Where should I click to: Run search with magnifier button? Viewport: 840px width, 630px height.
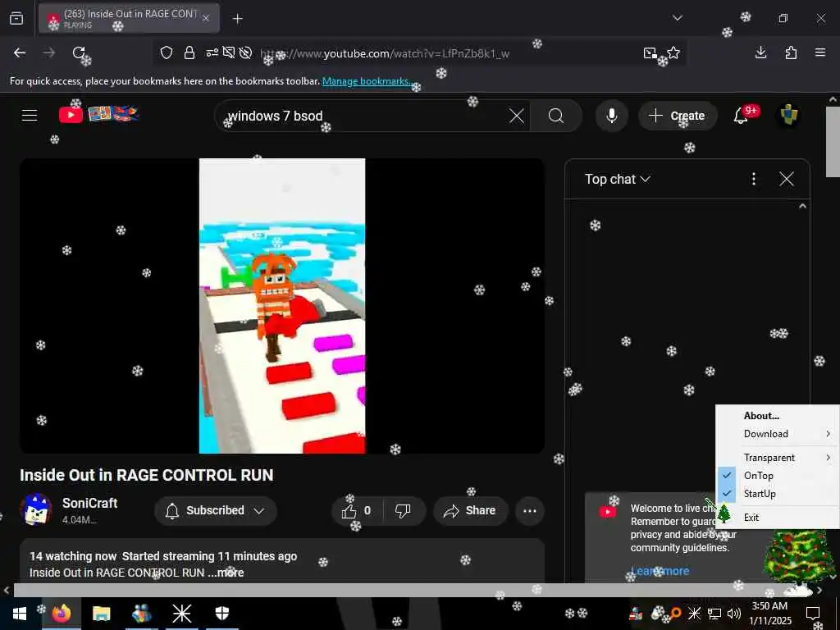(556, 116)
